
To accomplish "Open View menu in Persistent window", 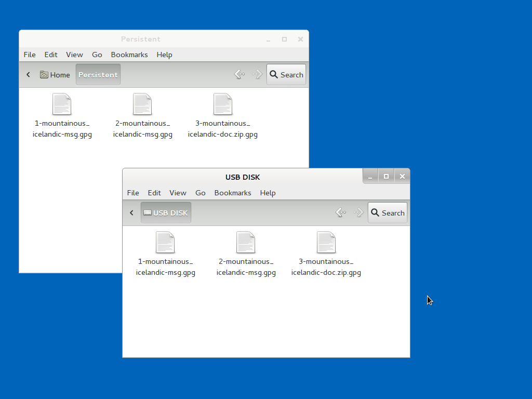I will pyautogui.click(x=74, y=55).
